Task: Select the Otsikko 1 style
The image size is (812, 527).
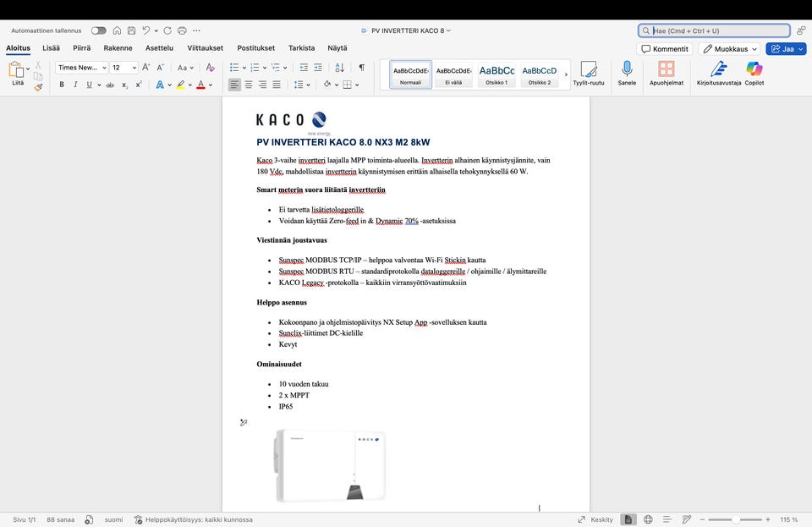Action: [497, 74]
